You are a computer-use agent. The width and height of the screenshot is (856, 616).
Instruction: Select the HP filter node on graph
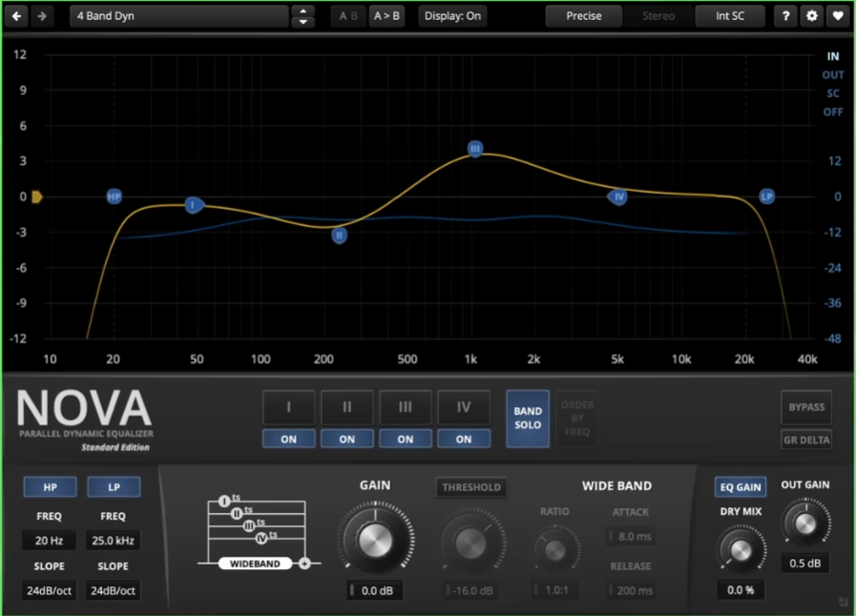115,196
